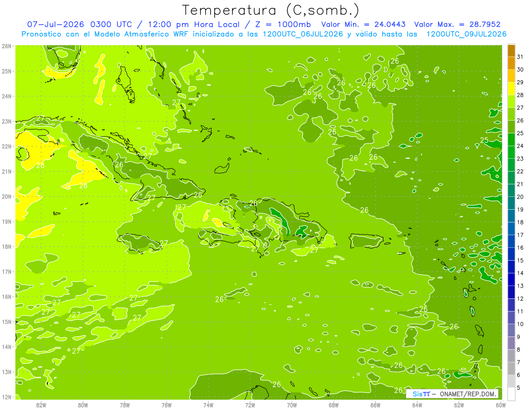Click the "0300 UTC" time text
This screenshot has width=532, height=411.
(112, 24)
